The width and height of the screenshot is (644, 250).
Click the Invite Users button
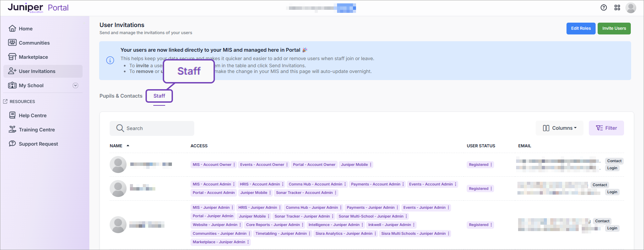point(614,28)
